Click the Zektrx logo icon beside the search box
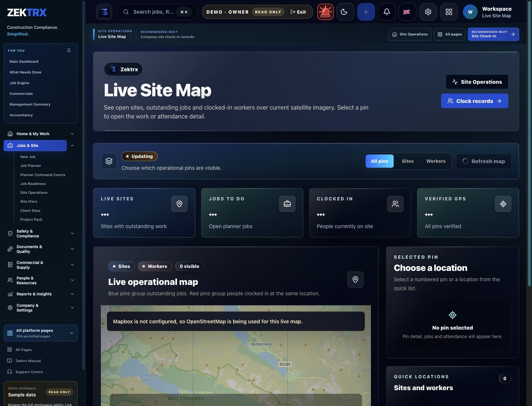This screenshot has height=406, width=532. (104, 12)
